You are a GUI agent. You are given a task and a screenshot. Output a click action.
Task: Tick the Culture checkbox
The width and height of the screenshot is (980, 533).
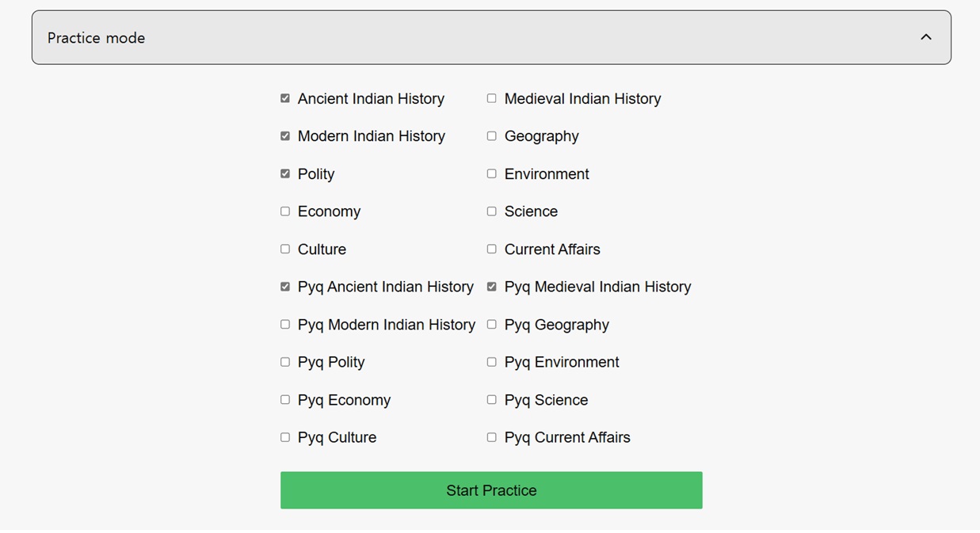pos(285,249)
